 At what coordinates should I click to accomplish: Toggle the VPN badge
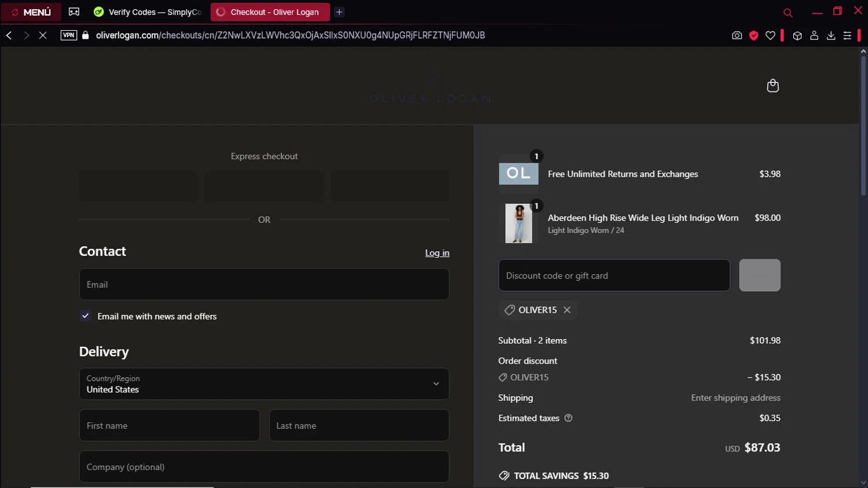point(69,35)
